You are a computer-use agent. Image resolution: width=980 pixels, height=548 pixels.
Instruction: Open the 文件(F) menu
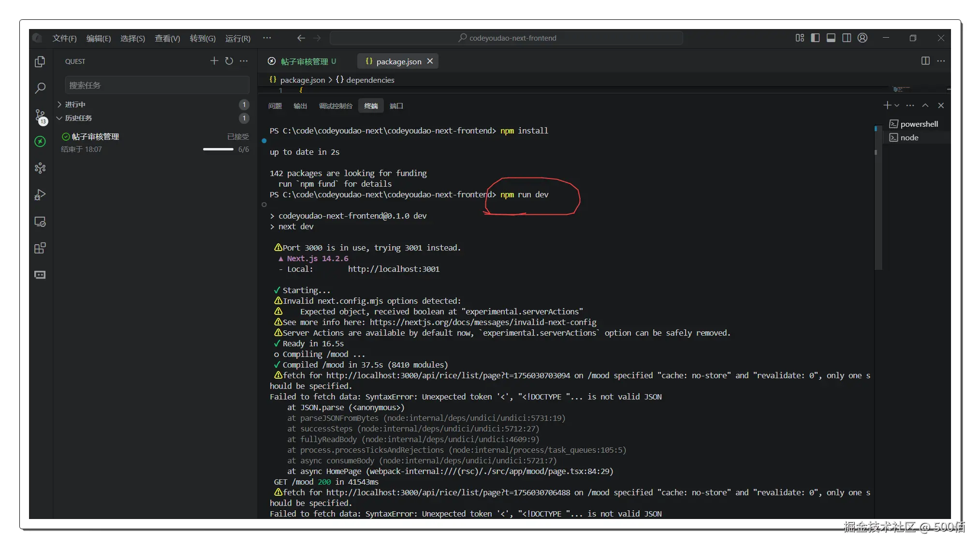(64, 38)
